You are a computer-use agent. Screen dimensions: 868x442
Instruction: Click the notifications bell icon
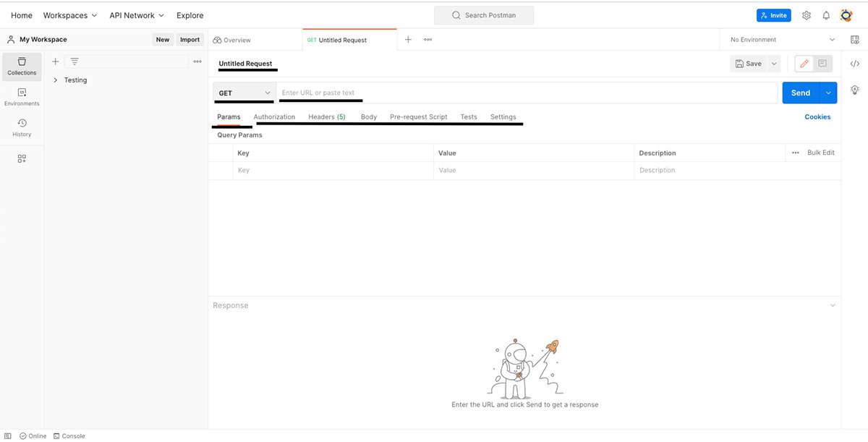coord(826,15)
